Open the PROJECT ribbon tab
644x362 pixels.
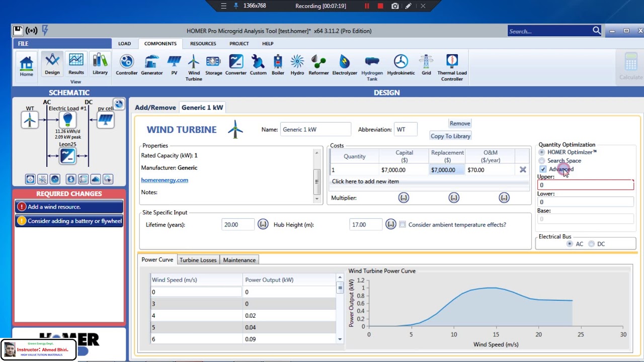click(x=239, y=44)
